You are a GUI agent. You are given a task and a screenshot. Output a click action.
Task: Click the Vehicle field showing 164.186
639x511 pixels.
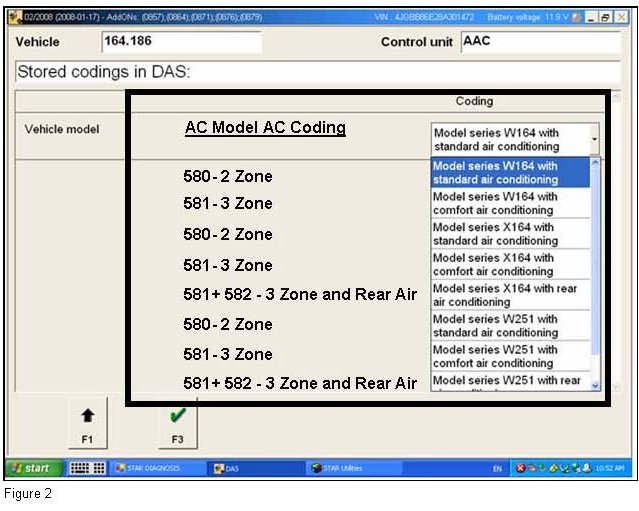point(180,42)
